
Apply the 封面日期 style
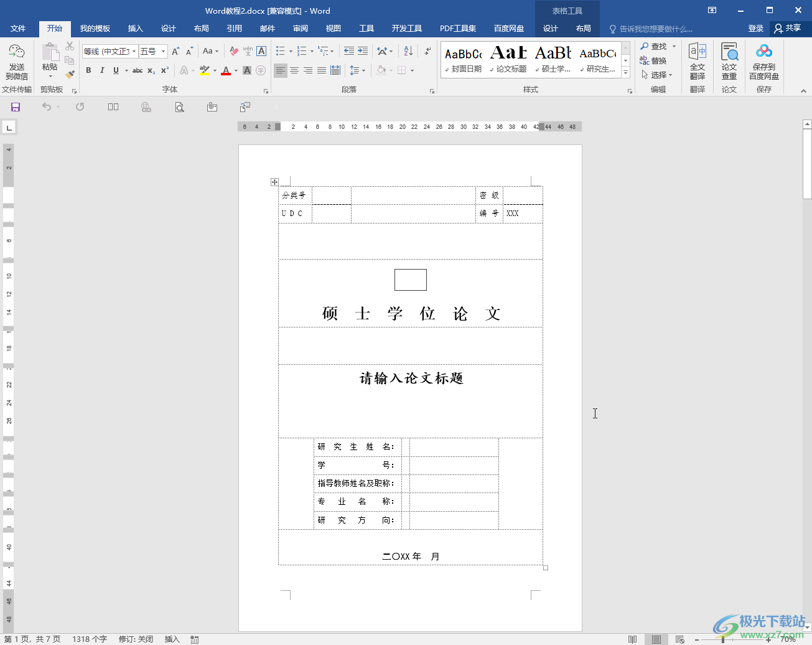point(464,60)
